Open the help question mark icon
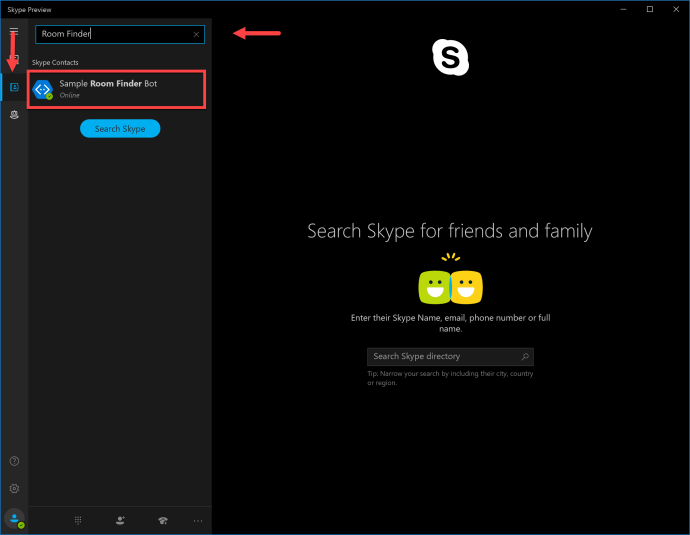Screen dimensions: 690x535 14,461
